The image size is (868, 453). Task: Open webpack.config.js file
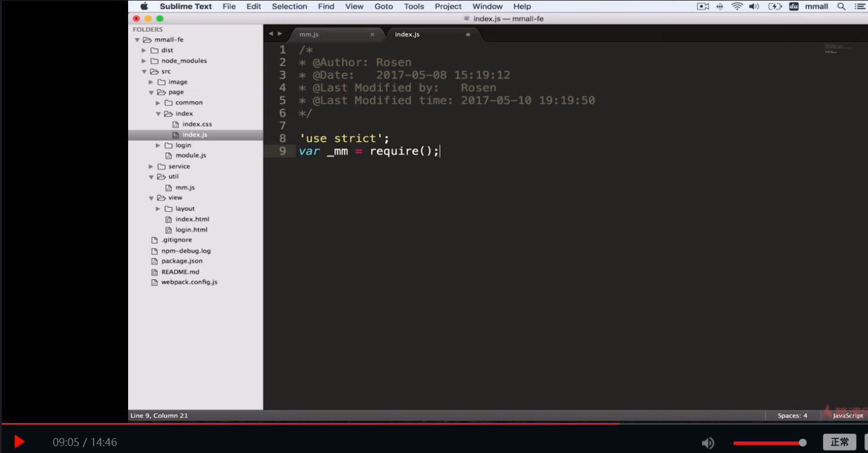point(189,282)
